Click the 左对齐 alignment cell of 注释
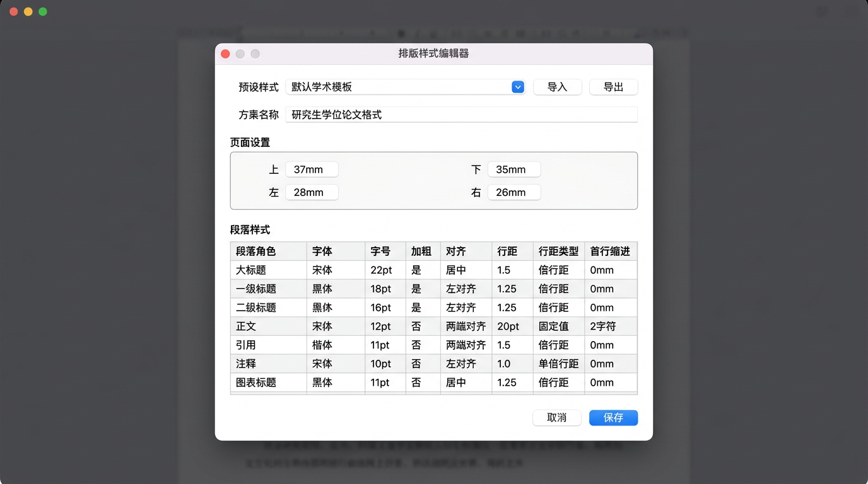Image resolution: width=868 pixels, height=484 pixels. coord(466,364)
